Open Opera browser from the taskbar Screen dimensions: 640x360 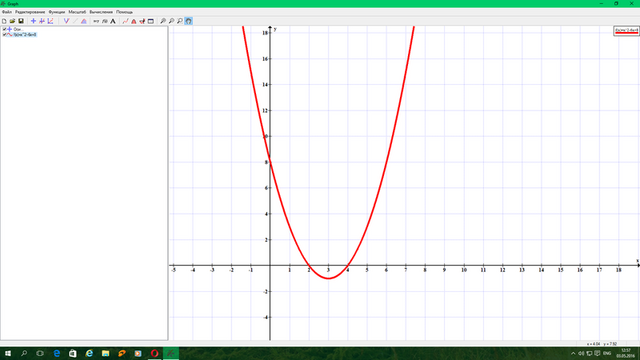pyautogui.click(x=154, y=353)
